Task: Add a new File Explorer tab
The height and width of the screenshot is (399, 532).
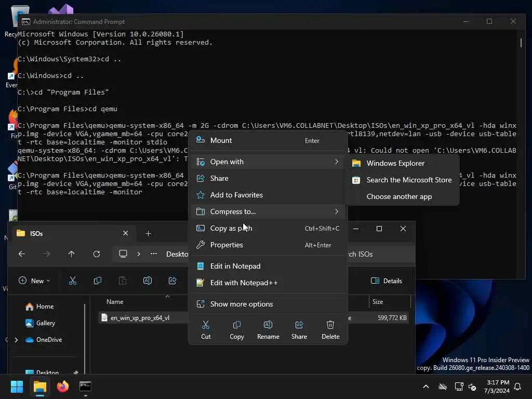Action: 148,234
